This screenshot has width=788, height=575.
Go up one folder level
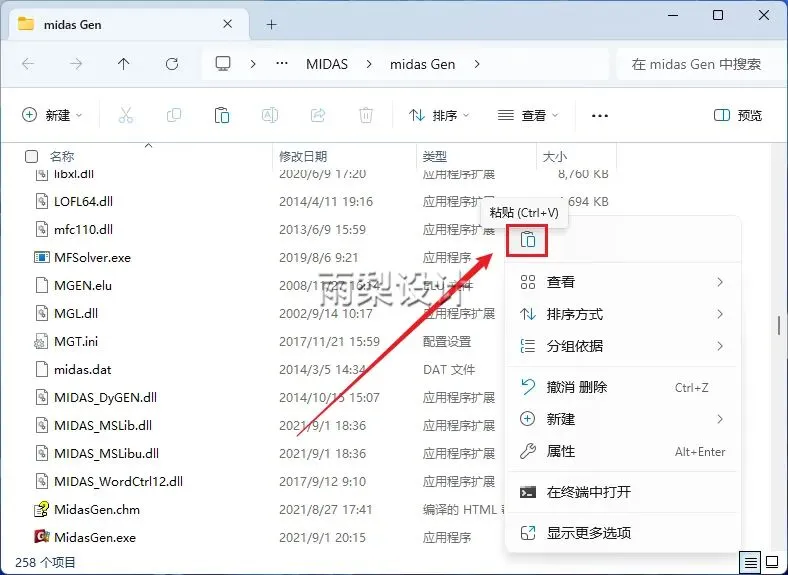pyautogui.click(x=124, y=64)
